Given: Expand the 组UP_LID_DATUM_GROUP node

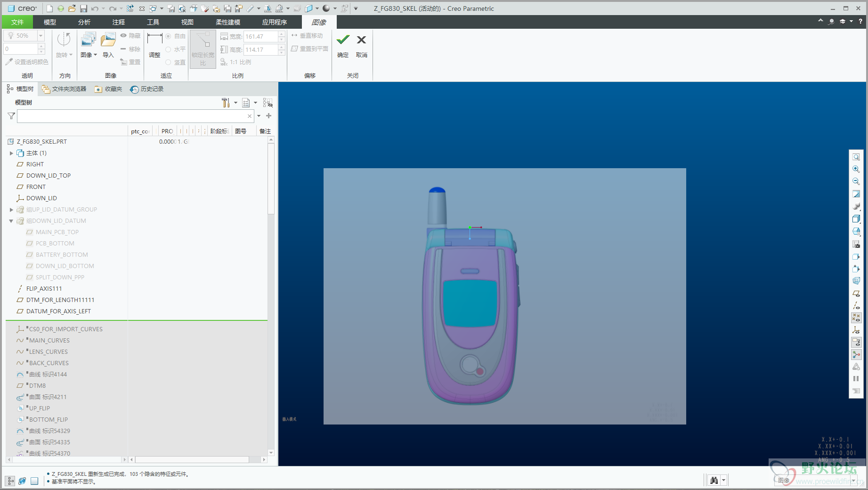Looking at the screenshot, I should [11, 210].
